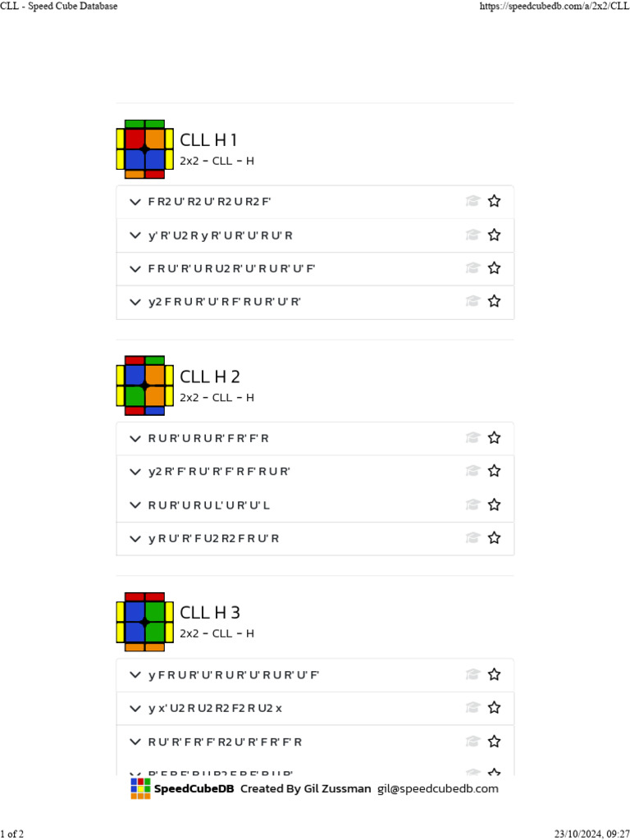Star the y x' U2 R U2 R2 F2 R U2 x algorithm
The image size is (630, 840).
494,707
